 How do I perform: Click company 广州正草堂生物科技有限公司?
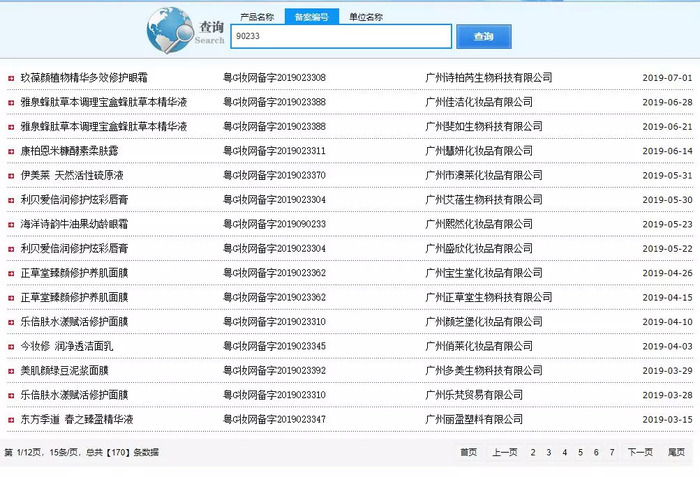pyautogui.click(x=489, y=297)
